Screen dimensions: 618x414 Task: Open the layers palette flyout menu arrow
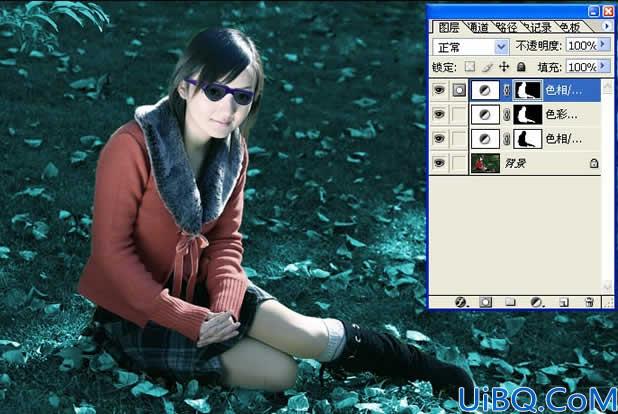[607, 26]
